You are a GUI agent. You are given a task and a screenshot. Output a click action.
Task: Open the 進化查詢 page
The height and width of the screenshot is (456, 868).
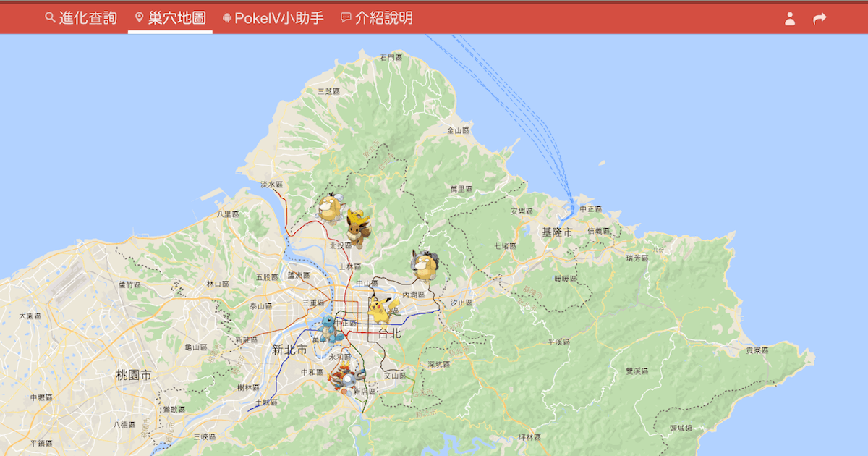point(88,18)
